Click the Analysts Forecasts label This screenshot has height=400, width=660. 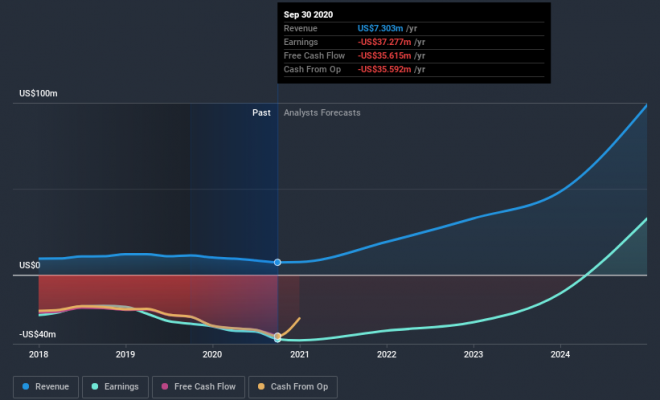coord(322,113)
